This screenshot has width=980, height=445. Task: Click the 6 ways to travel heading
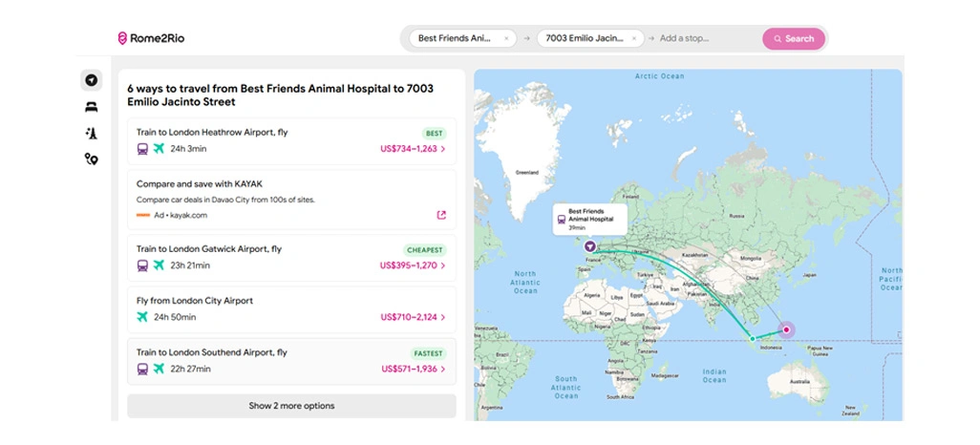pyautogui.click(x=280, y=95)
